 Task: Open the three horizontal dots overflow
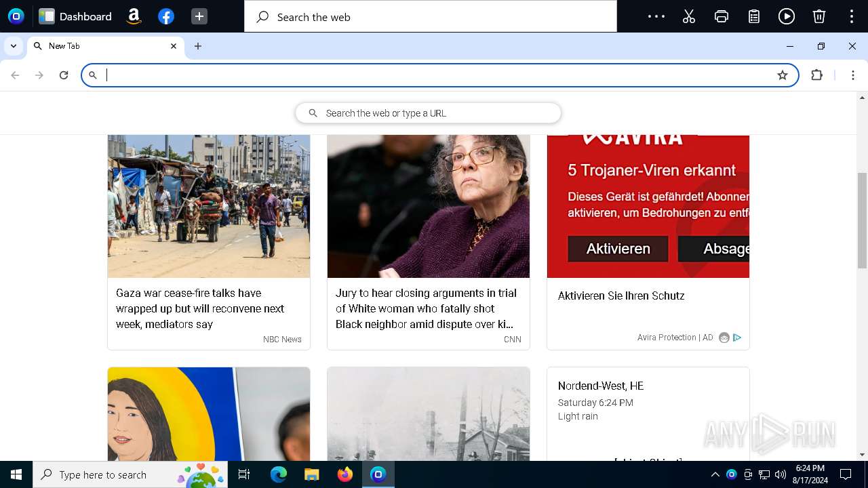pos(656,16)
